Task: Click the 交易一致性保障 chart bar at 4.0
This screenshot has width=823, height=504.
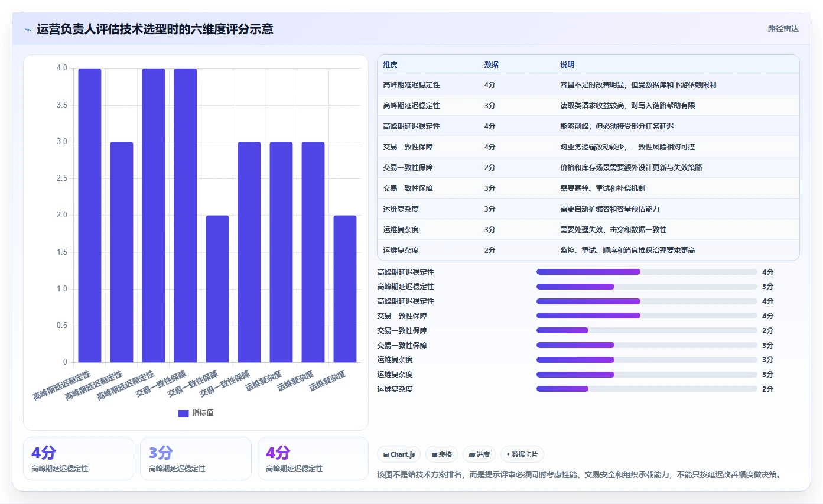Action: coord(186,215)
